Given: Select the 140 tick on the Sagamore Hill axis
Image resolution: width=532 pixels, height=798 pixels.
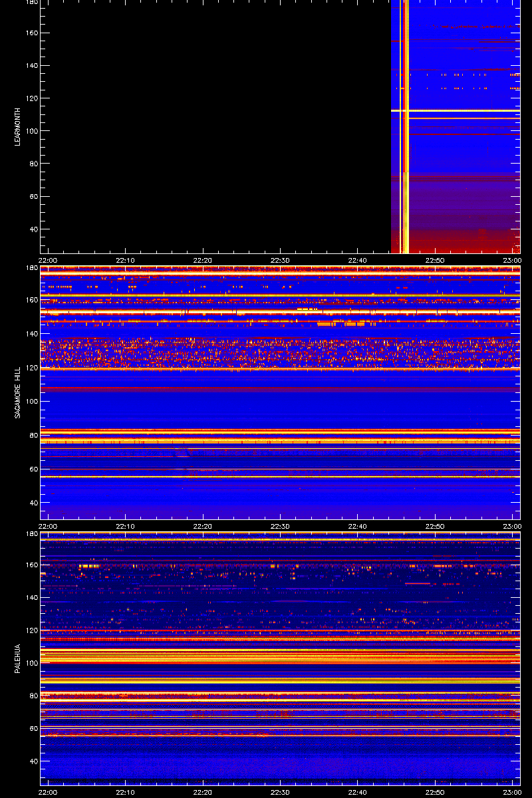Looking at the screenshot, I should pos(31,334).
